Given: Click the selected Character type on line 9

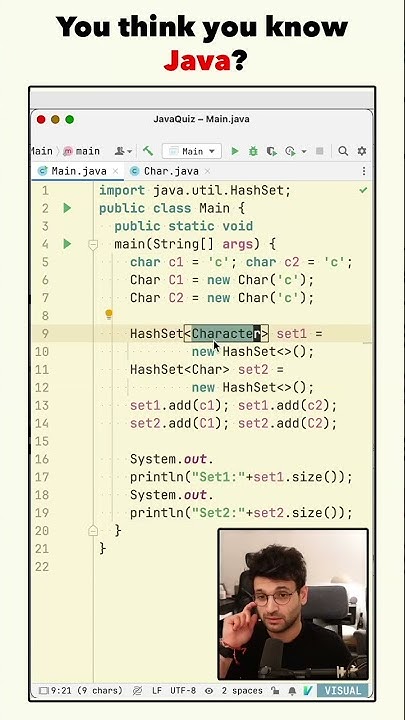Looking at the screenshot, I should click(226, 334).
